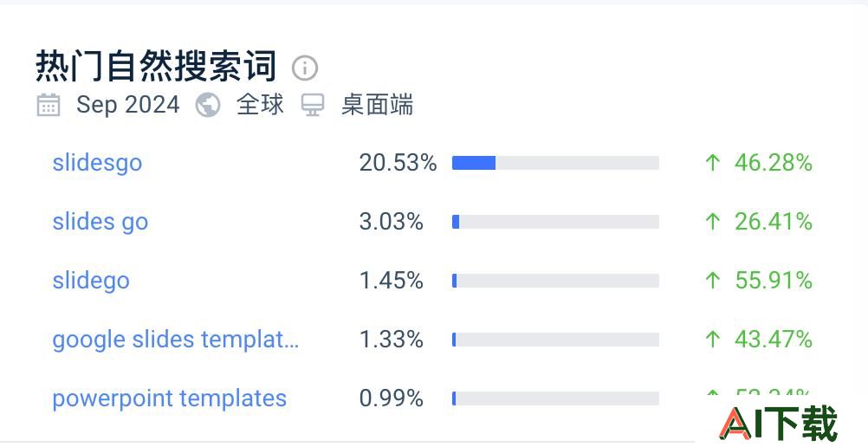Click the traffic share bar for slides go
868x447 pixels.
coord(555,222)
